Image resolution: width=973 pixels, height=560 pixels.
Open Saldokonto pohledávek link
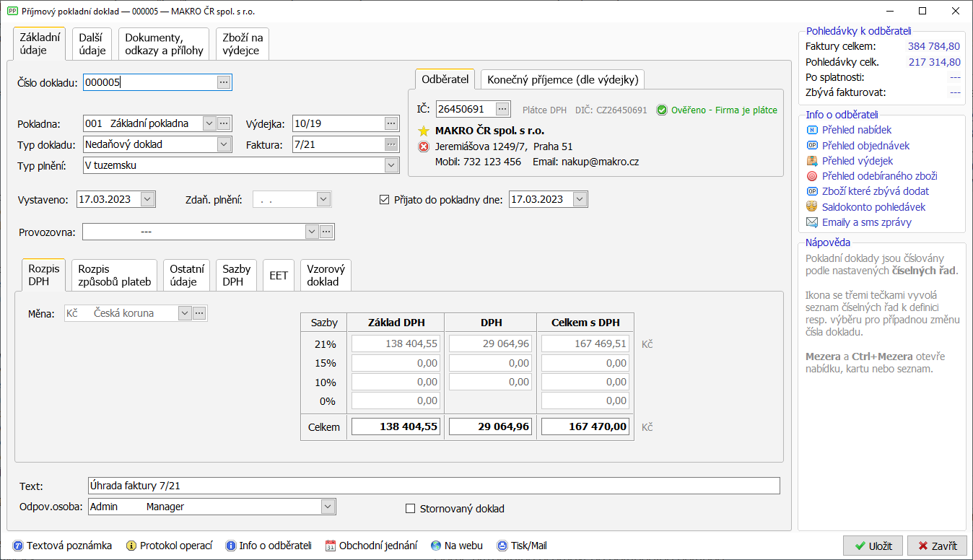pyautogui.click(x=873, y=207)
